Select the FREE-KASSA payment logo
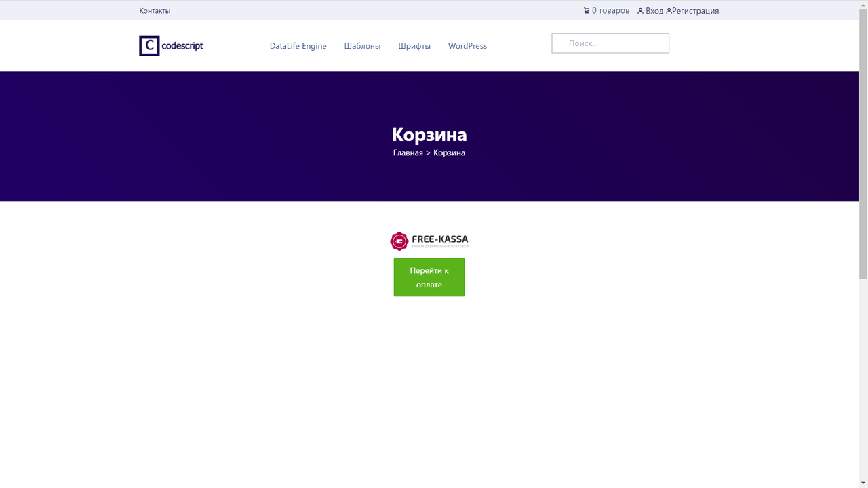868x488 pixels. (x=429, y=241)
